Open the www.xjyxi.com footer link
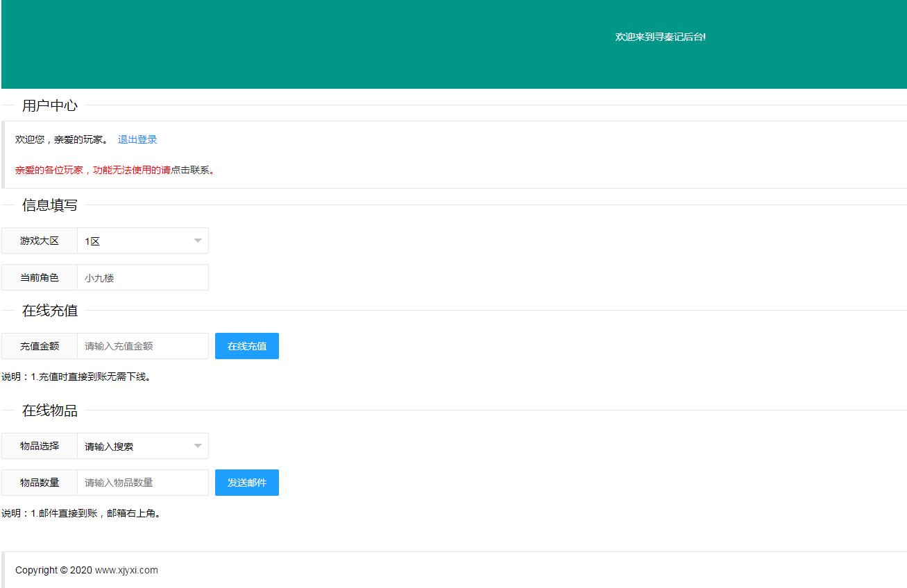The height and width of the screenshot is (588, 907). point(126,570)
